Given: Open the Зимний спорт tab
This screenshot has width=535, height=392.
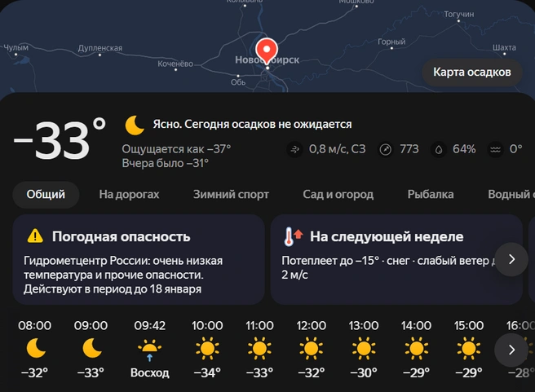Looking at the screenshot, I should (x=231, y=194).
